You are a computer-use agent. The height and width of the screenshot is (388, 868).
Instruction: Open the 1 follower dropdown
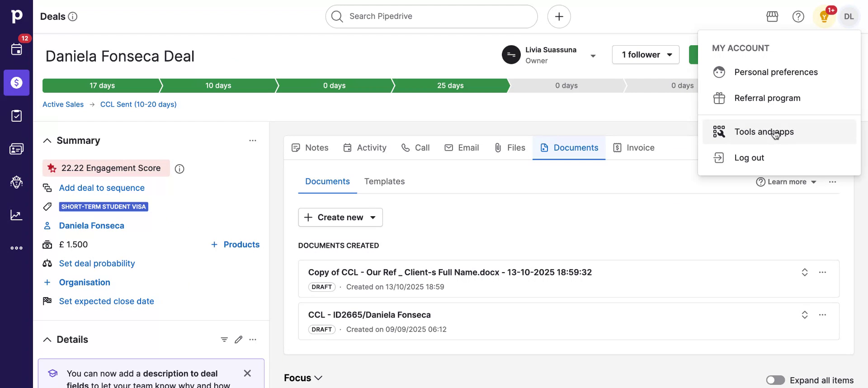click(x=646, y=55)
